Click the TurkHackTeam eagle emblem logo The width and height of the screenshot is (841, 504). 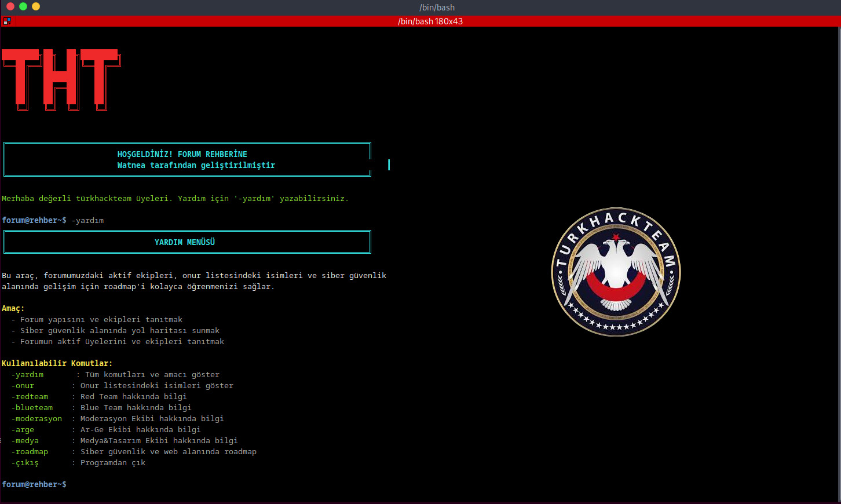point(616,272)
